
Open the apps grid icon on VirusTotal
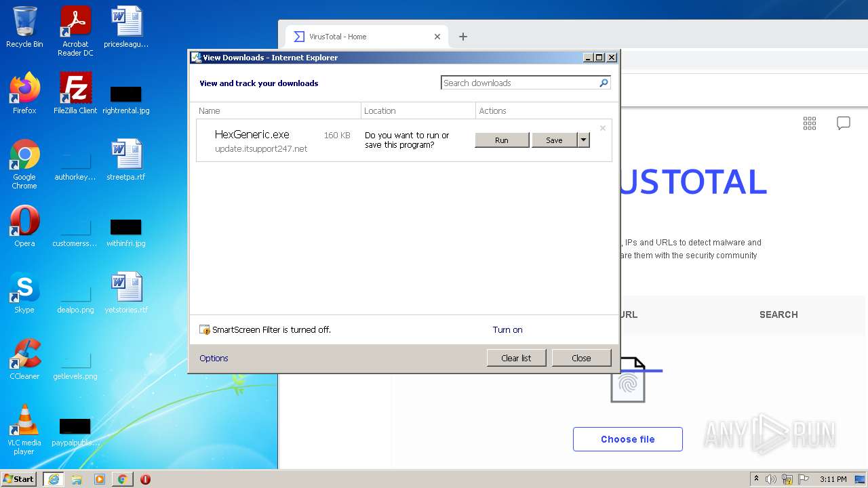[810, 123]
